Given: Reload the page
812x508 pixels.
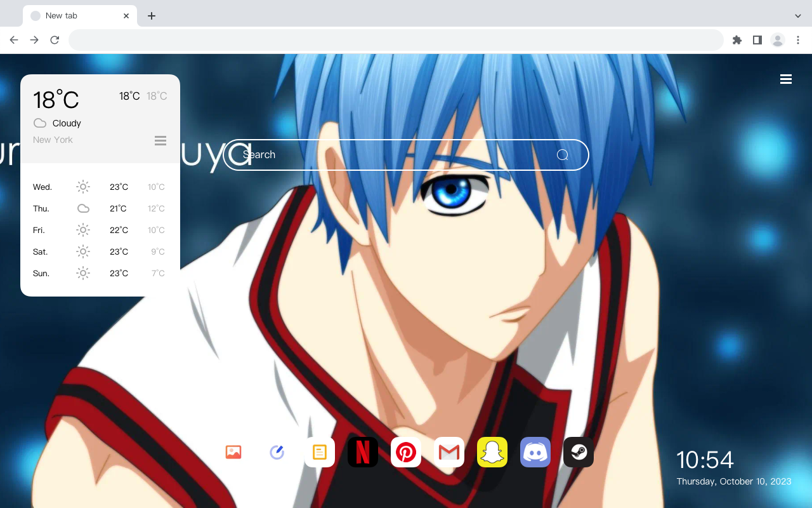Looking at the screenshot, I should coord(55,40).
